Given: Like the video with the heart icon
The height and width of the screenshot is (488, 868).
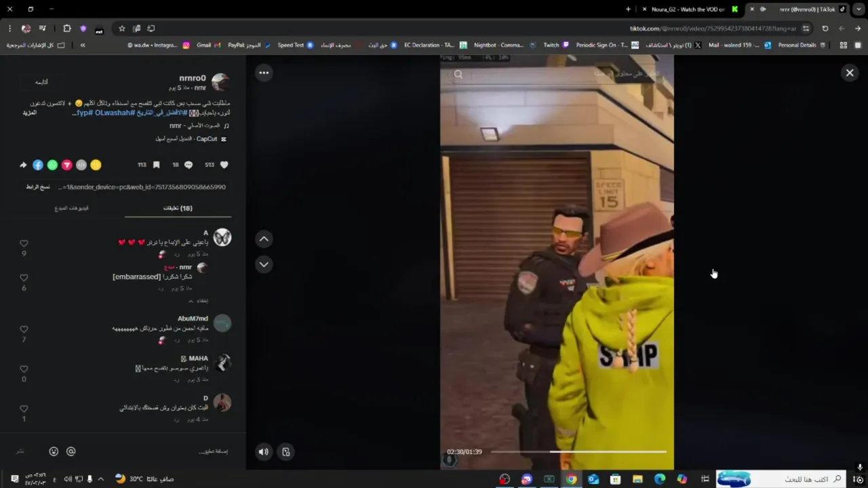Looking at the screenshot, I should 224,165.
